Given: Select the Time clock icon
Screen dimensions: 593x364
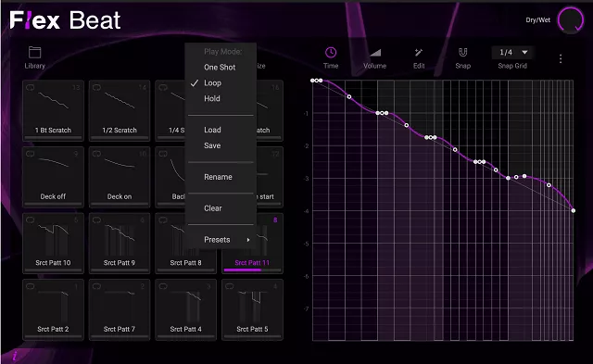Looking at the screenshot, I should tap(331, 53).
